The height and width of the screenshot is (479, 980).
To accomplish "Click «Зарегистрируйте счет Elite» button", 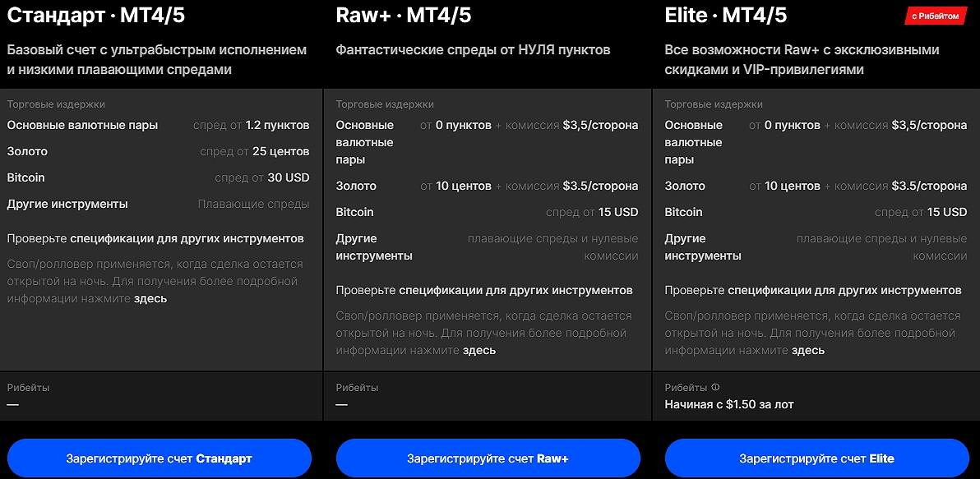I will click(x=817, y=458).
